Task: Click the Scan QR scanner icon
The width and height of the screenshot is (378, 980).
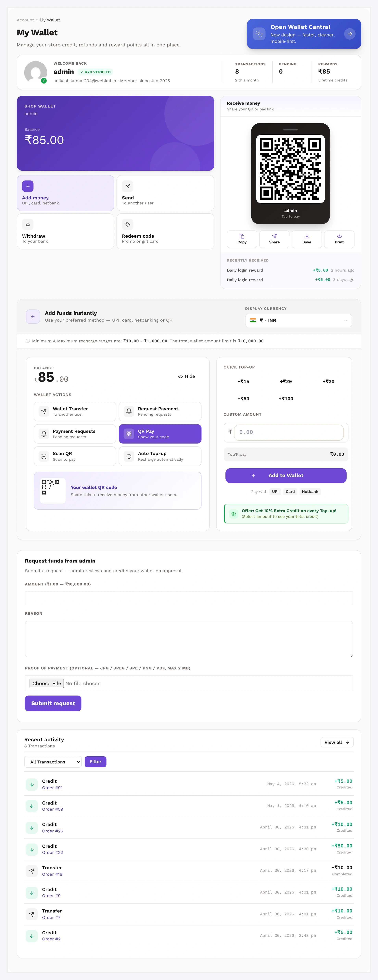Action: (44, 456)
